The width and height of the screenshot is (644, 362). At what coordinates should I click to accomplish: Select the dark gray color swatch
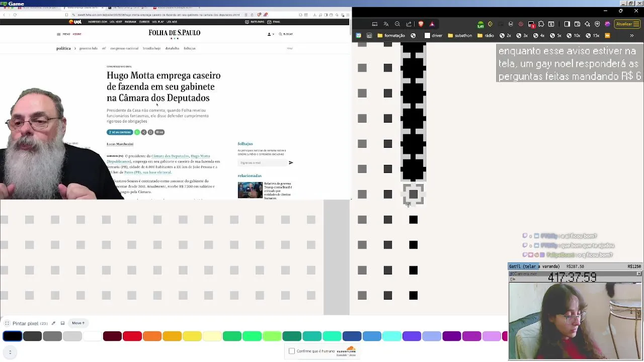[32, 336]
